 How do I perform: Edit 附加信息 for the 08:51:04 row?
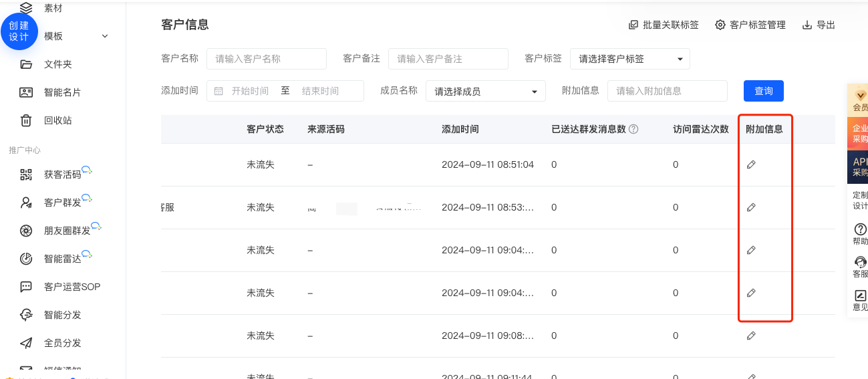tap(751, 164)
